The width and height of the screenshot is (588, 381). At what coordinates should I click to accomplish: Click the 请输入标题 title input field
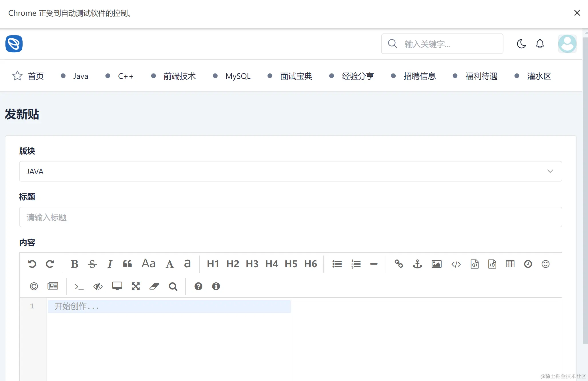[x=290, y=217]
